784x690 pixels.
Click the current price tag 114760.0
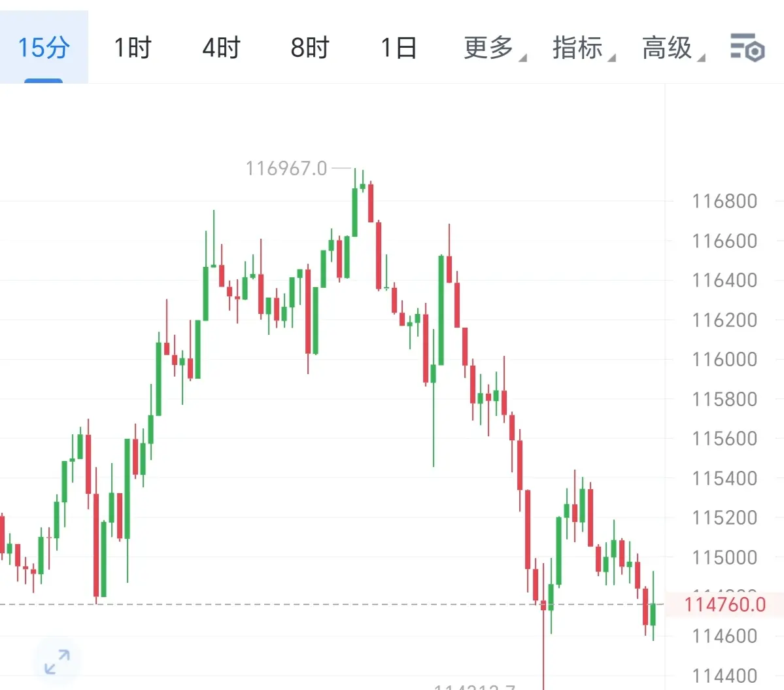coord(724,604)
